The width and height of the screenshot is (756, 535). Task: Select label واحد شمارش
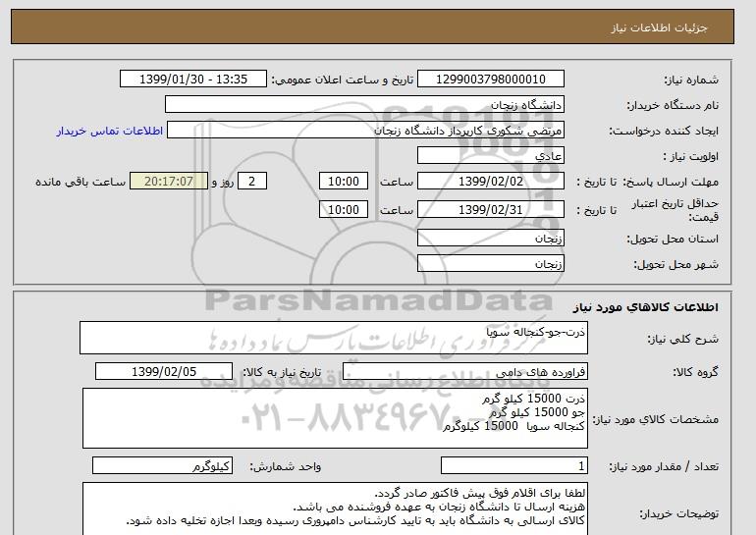click(x=286, y=466)
